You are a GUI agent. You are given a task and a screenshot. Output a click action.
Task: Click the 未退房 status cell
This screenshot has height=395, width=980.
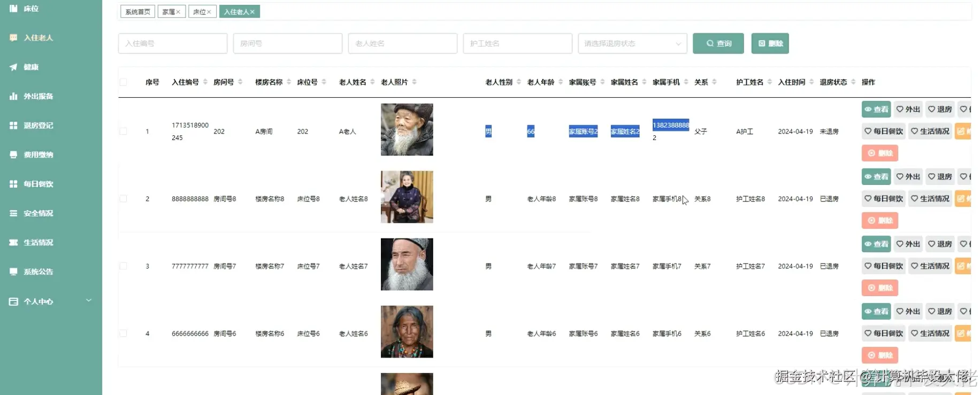tap(829, 131)
